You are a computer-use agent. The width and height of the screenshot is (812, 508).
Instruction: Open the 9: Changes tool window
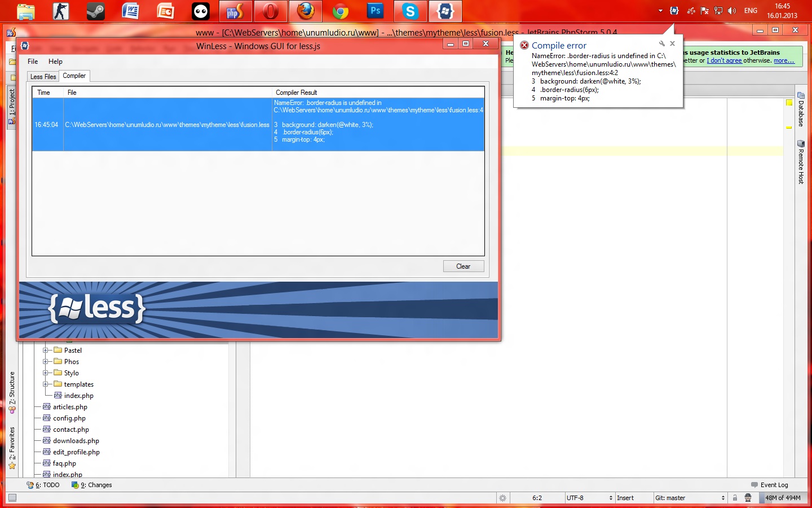91,485
